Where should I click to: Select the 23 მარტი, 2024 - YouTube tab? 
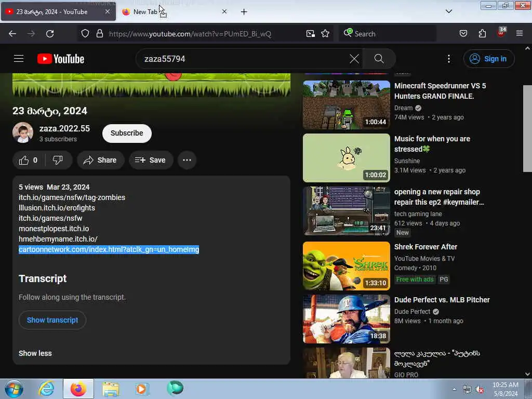[58, 12]
